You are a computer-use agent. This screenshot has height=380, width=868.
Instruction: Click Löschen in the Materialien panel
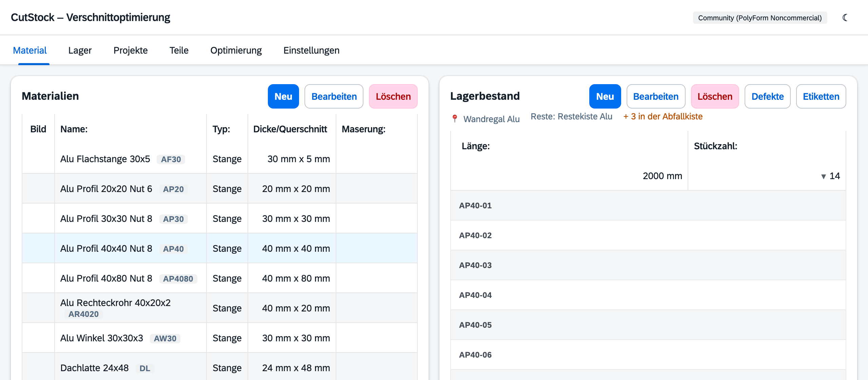click(393, 96)
